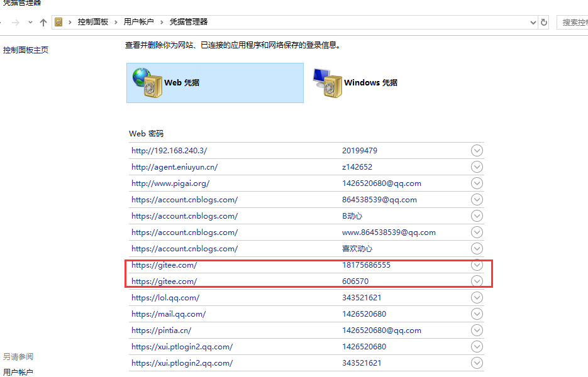
Task: Expand the http://192.168.240.3/ credential entry
Action: point(477,151)
